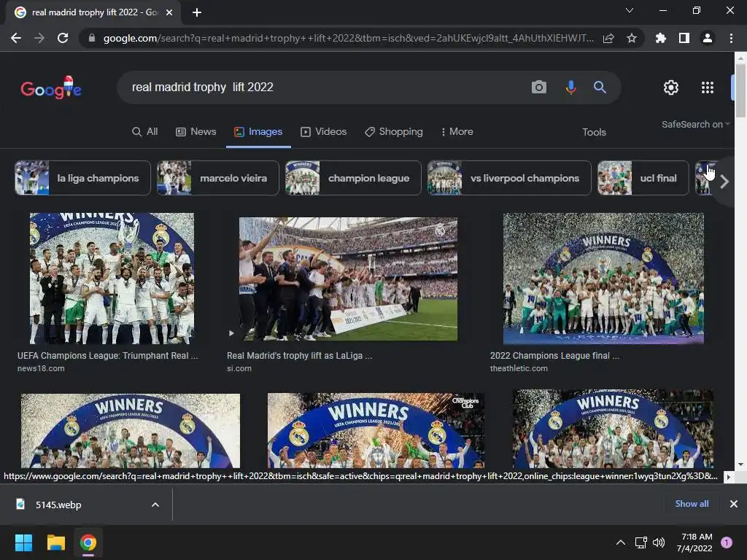The image size is (747, 560).
Task: Go back to the previous page
Action: coord(16,38)
